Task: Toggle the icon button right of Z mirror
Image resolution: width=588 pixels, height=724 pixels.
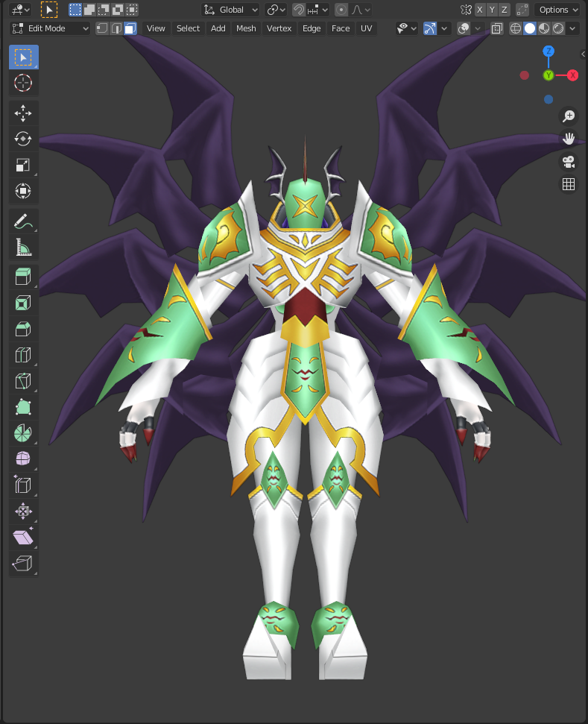Action: 522,10
